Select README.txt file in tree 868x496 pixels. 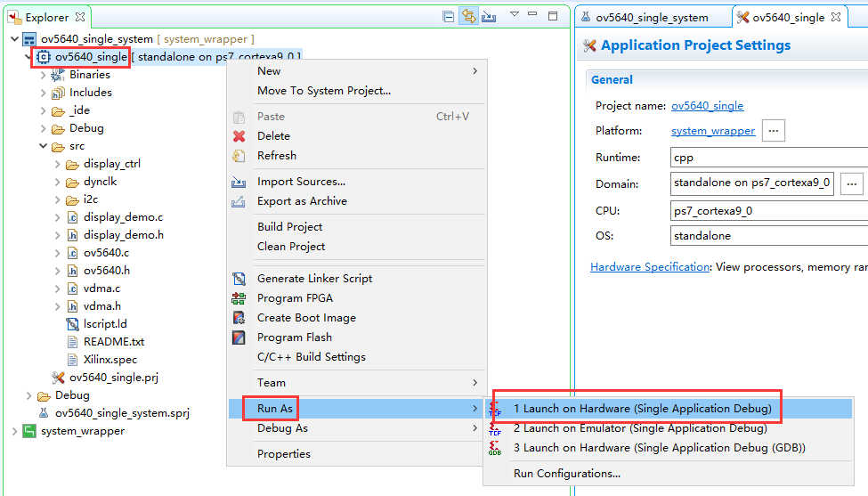(x=113, y=342)
